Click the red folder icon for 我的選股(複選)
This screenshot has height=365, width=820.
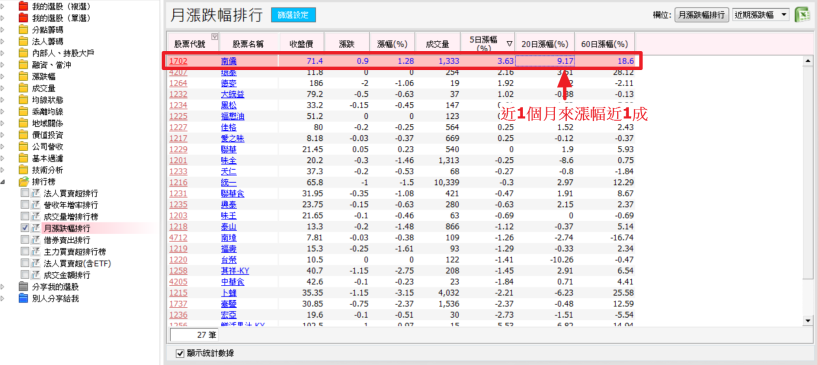tap(23, 6)
